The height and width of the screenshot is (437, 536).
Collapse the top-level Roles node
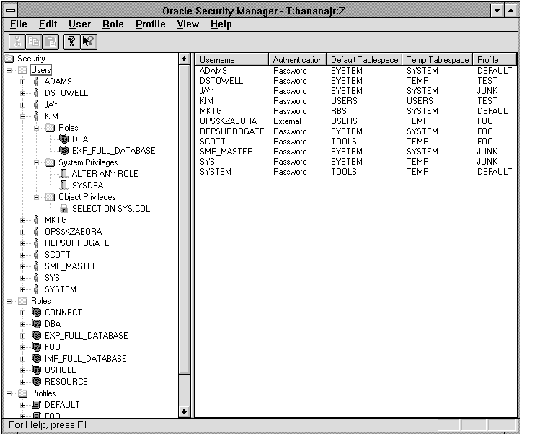point(9,301)
